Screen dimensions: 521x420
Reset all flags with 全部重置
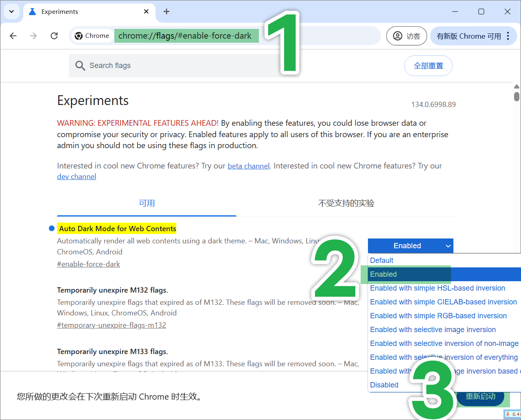(428, 66)
